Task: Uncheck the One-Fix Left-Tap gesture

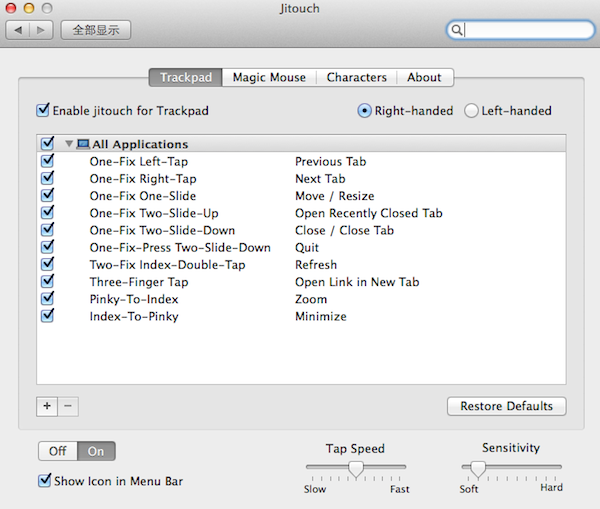Action: tap(47, 161)
